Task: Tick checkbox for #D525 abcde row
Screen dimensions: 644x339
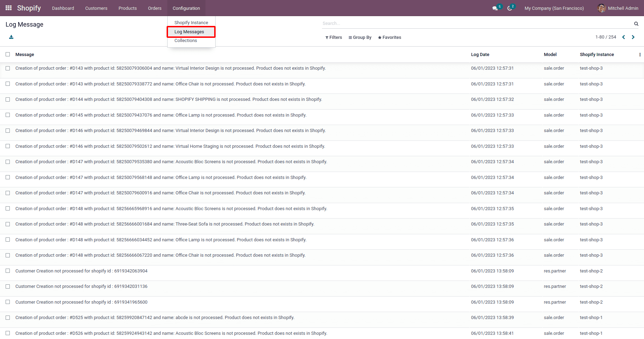Action: (8, 318)
